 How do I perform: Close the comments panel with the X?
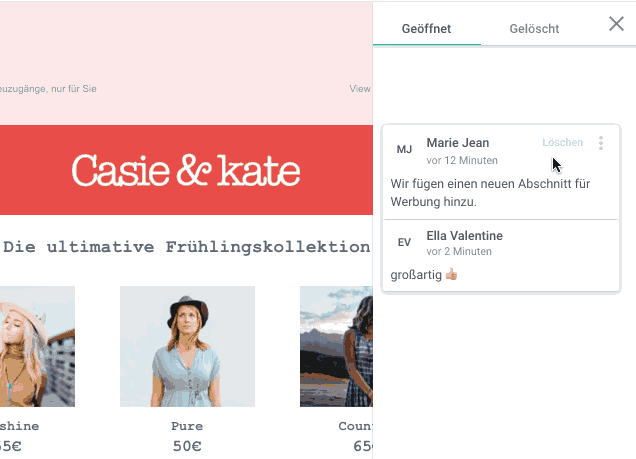coord(616,24)
